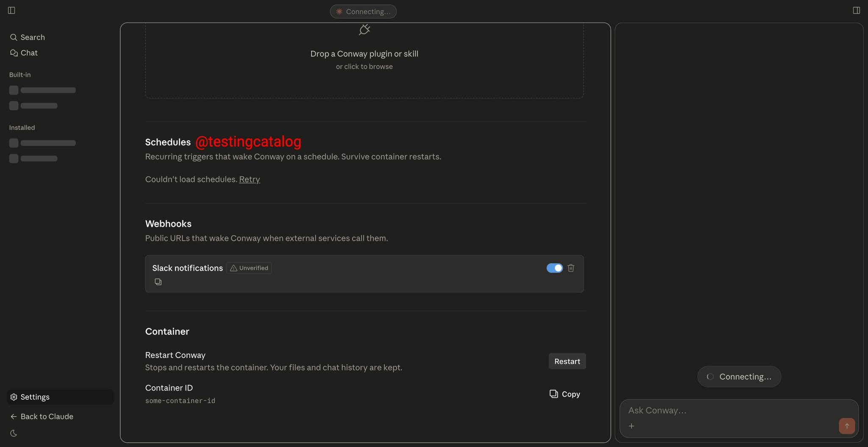Send message with the arrow button
The image size is (868, 447).
846,426
